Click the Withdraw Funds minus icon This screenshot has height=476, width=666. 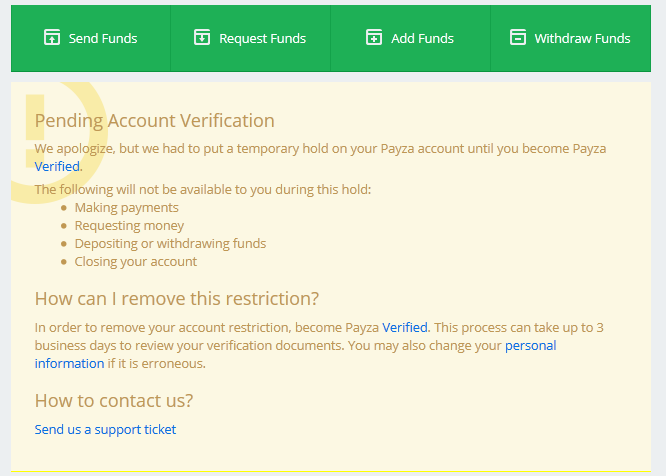click(518, 38)
